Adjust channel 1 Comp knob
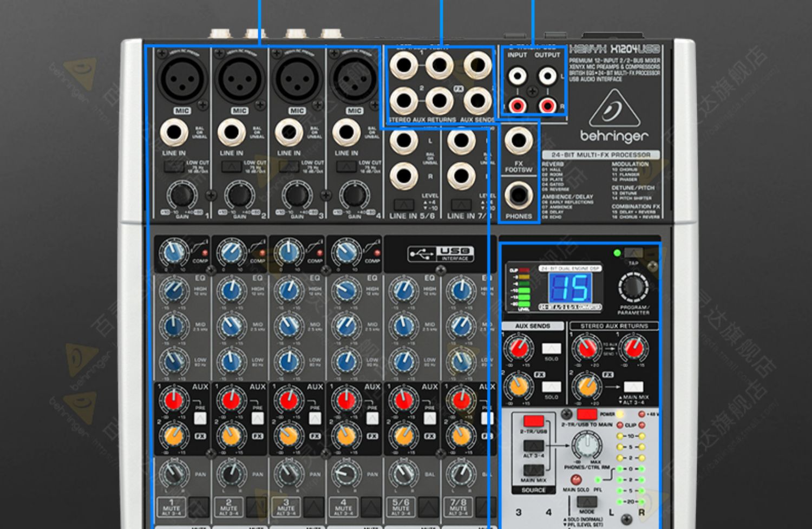Screen dimensions: 812x529 coord(173,252)
